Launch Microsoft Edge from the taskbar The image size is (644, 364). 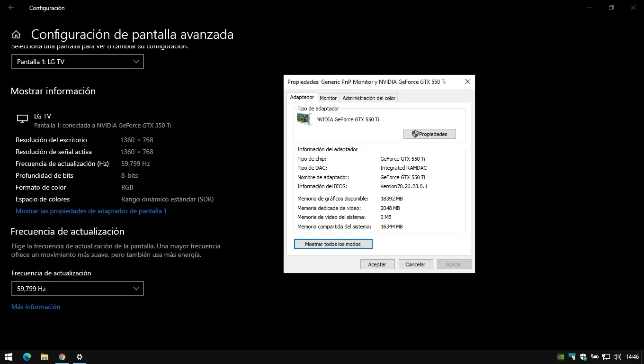pos(27,357)
